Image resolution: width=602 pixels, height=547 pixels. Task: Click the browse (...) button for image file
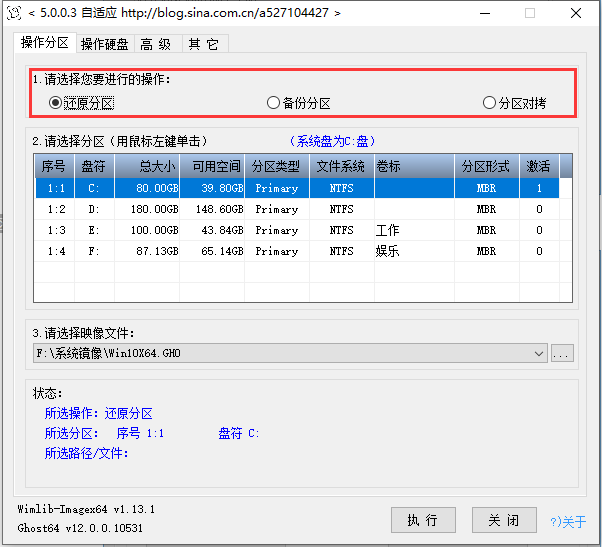pyautogui.click(x=562, y=354)
